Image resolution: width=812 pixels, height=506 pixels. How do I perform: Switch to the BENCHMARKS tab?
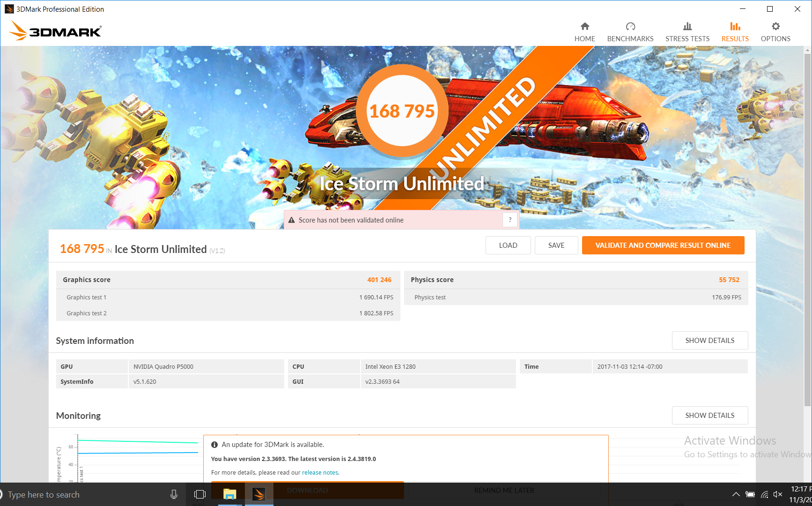pyautogui.click(x=630, y=32)
